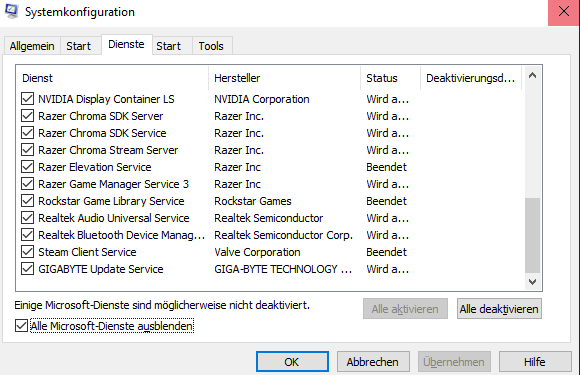Uncheck Razer Elevation Service checkbox
Image resolution: width=580 pixels, height=375 pixels.
click(x=28, y=167)
